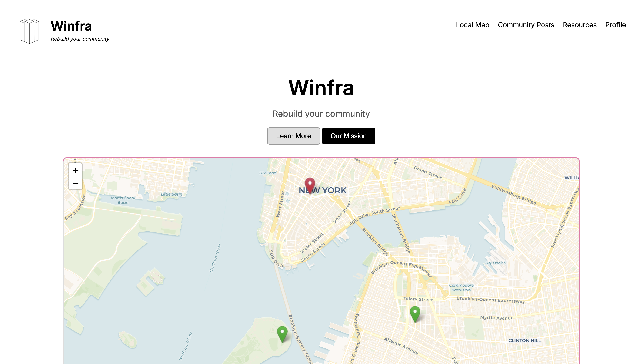Zoom out using the map minus control
The image size is (643, 364).
[x=75, y=184]
